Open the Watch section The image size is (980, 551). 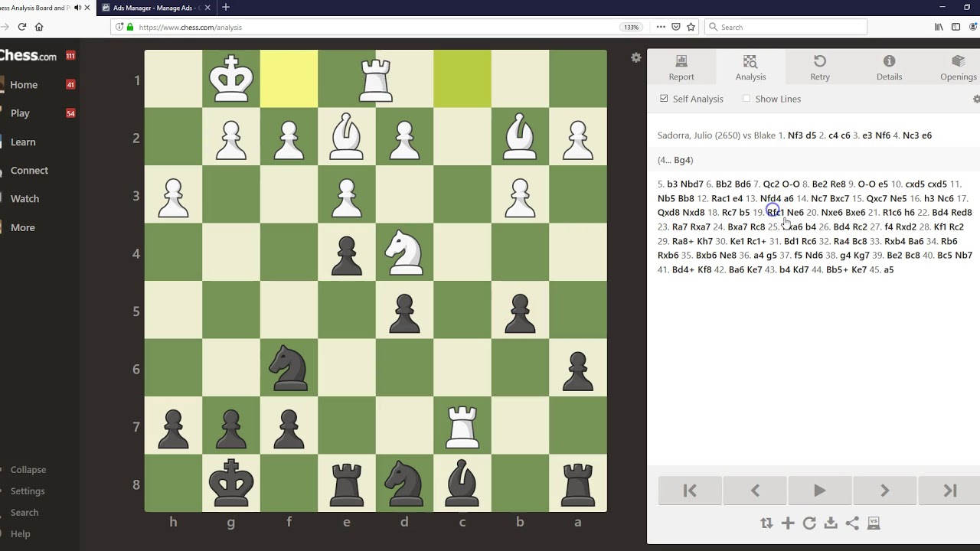point(24,199)
